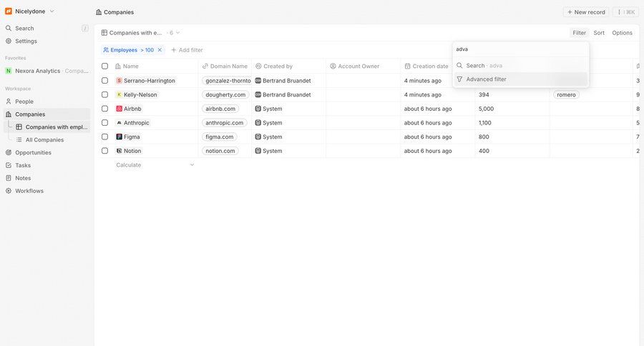This screenshot has height=346, width=644.
Task: Open the Nexora Analytics favorite
Action: pos(45,71)
